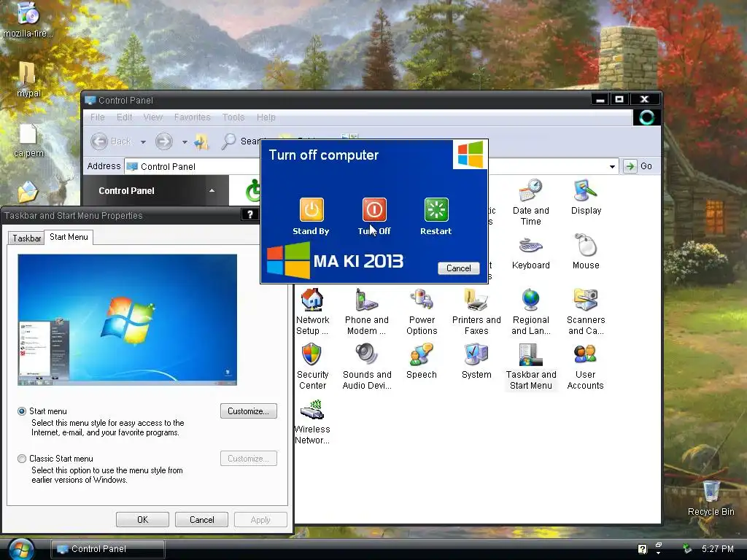Click the red Turn Off icon
Image resolution: width=747 pixels, height=560 pixels.
pyautogui.click(x=374, y=210)
